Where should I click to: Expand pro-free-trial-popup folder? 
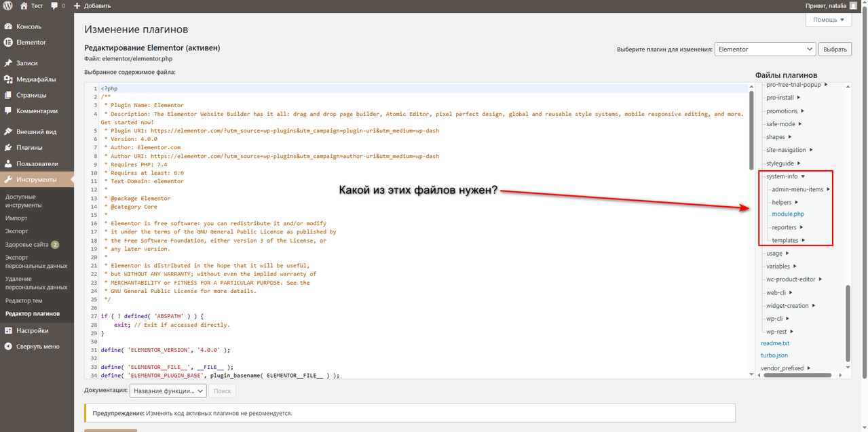click(x=796, y=85)
